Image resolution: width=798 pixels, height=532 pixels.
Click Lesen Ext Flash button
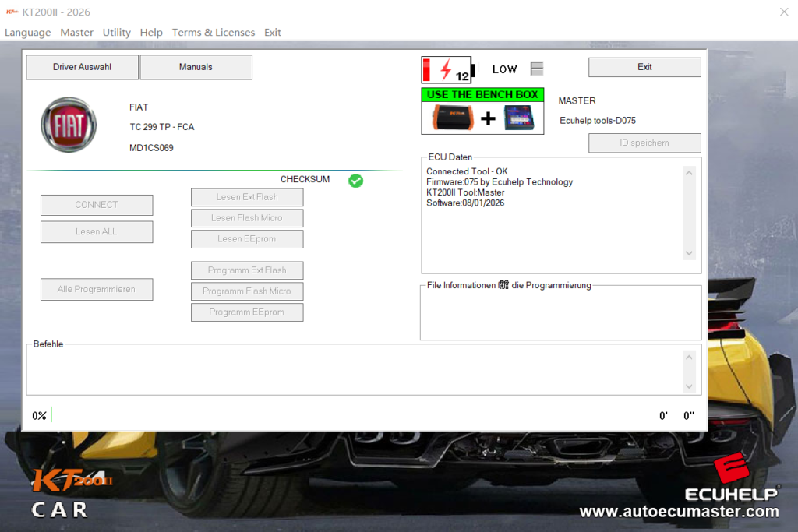(x=247, y=197)
